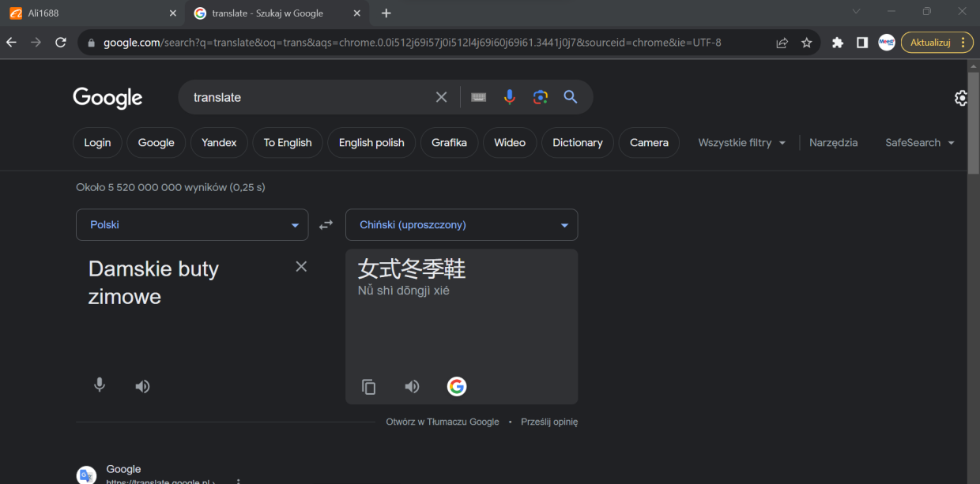
Task: Clear the Polish source text
Action: point(301,267)
